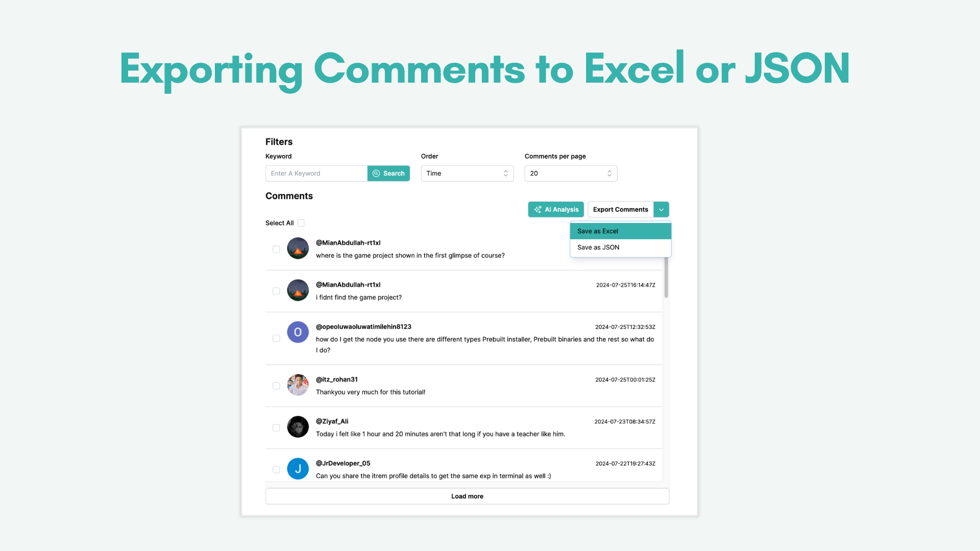
Task: Tick the Select All checkbox
Action: click(x=301, y=223)
